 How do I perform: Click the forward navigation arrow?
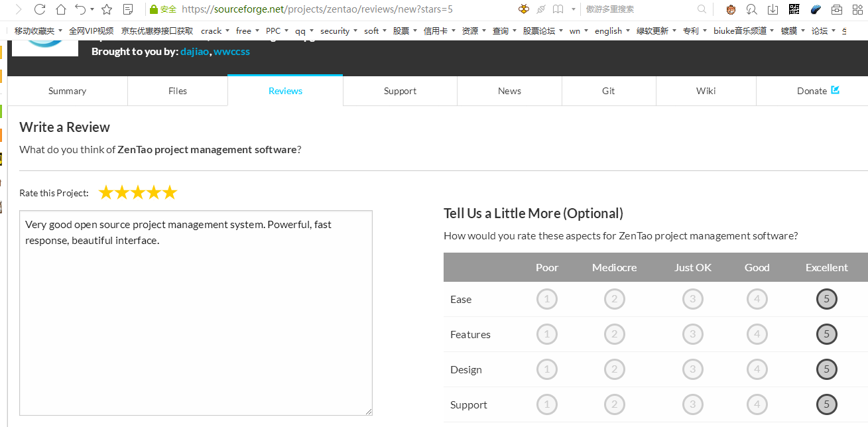pyautogui.click(x=19, y=9)
